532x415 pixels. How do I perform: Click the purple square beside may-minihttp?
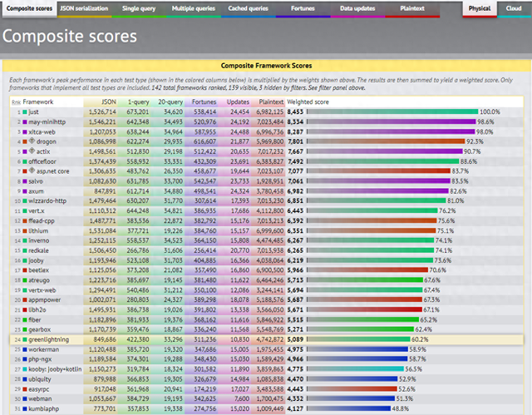click(26, 121)
